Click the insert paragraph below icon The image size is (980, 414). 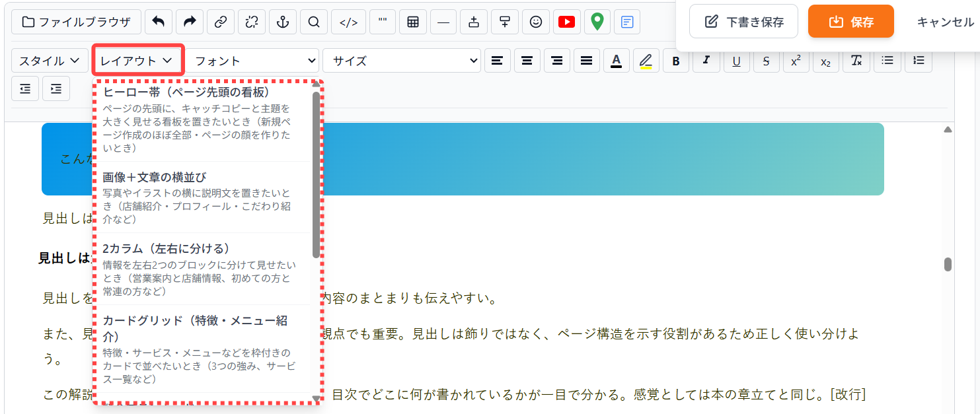coord(505,22)
